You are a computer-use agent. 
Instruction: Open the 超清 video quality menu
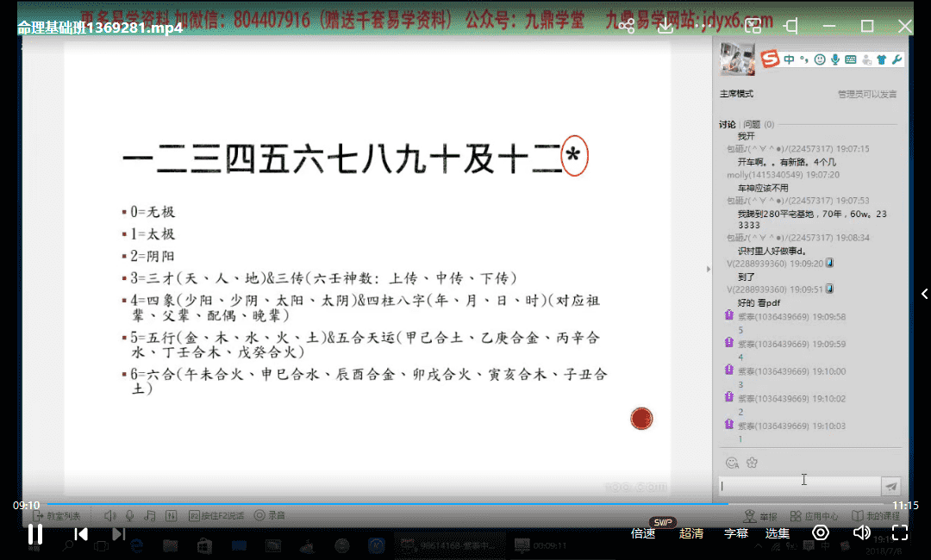691,533
